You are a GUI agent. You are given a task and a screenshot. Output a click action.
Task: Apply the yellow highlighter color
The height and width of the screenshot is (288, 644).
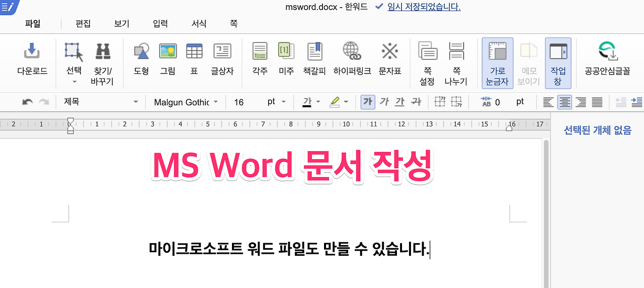(x=335, y=102)
